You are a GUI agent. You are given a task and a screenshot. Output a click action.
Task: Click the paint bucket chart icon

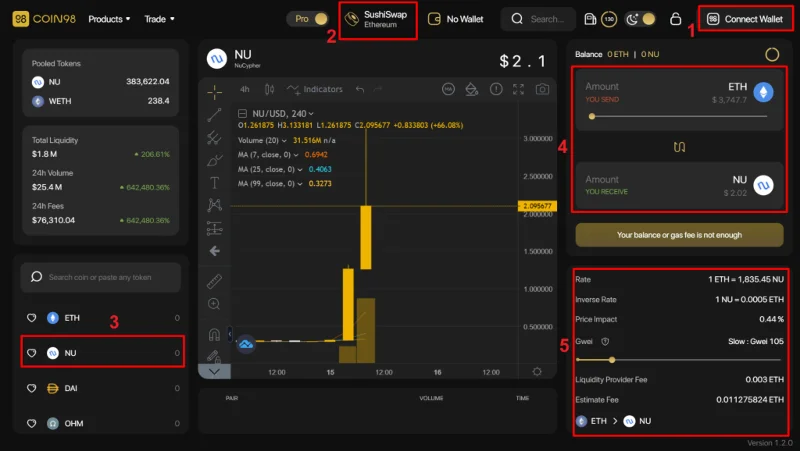pyautogui.click(x=471, y=89)
